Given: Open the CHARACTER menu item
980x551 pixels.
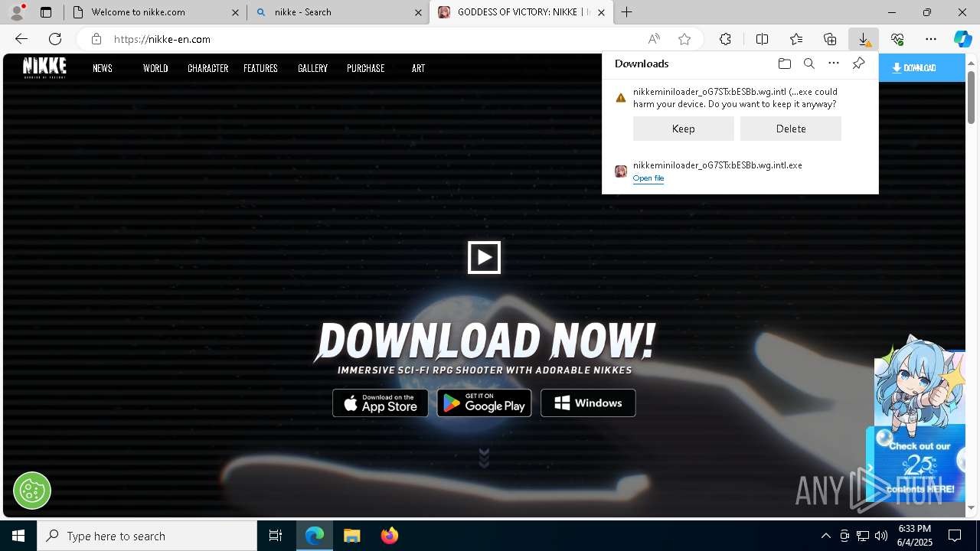Looking at the screenshot, I should (x=208, y=68).
